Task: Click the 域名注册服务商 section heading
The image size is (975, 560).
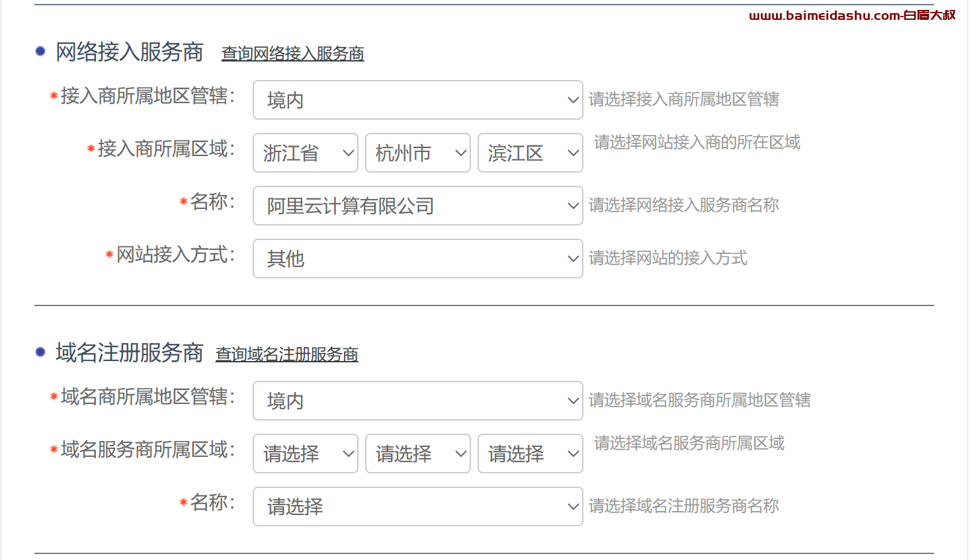Action: pos(129,352)
